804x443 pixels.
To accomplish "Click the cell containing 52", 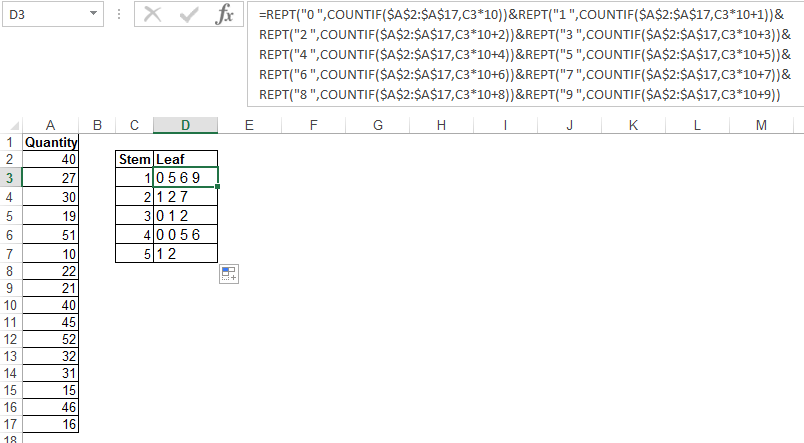I will pyautogui.click(x=50, y=339).
